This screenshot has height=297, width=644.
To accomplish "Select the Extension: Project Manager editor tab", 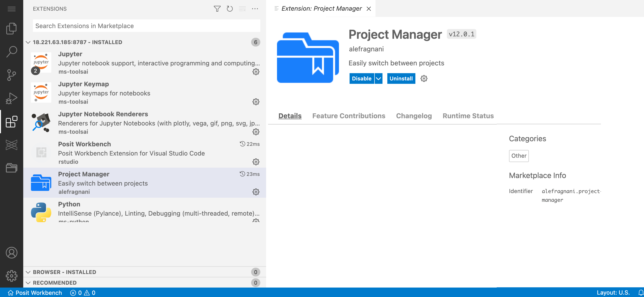I will pyautogui.click(x=321, y=8).
